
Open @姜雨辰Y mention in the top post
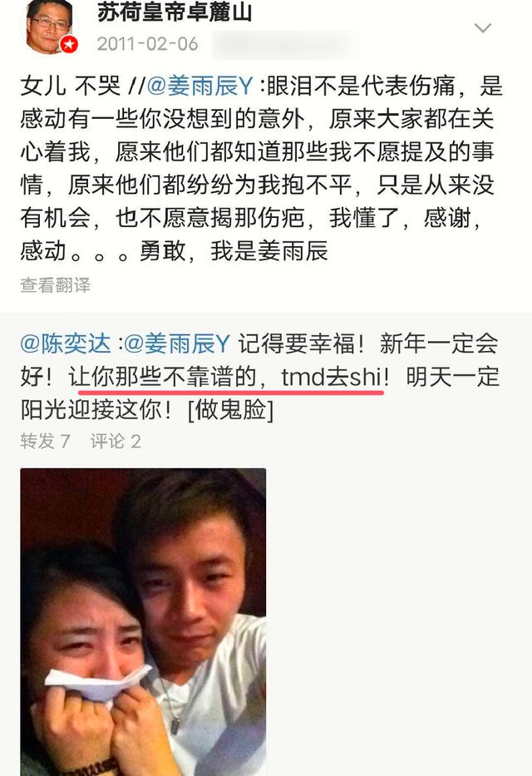click(x=199, y=86)
